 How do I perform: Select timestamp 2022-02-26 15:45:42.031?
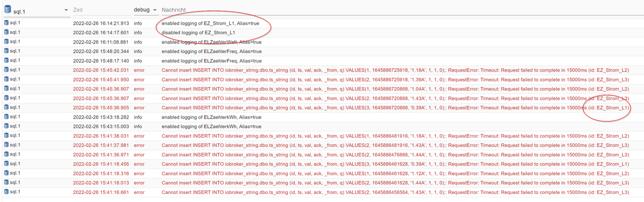(x=101, y=70)
